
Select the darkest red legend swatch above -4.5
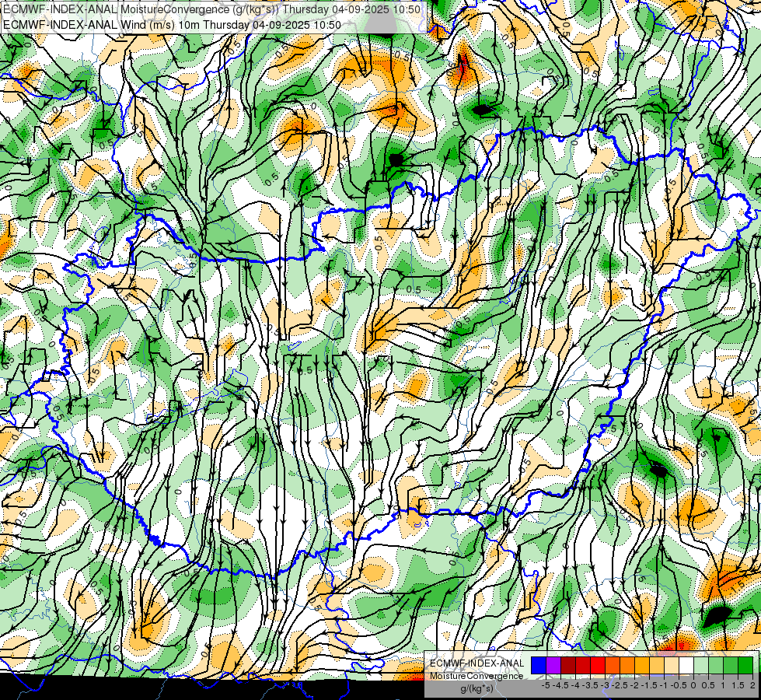[568, 665]
